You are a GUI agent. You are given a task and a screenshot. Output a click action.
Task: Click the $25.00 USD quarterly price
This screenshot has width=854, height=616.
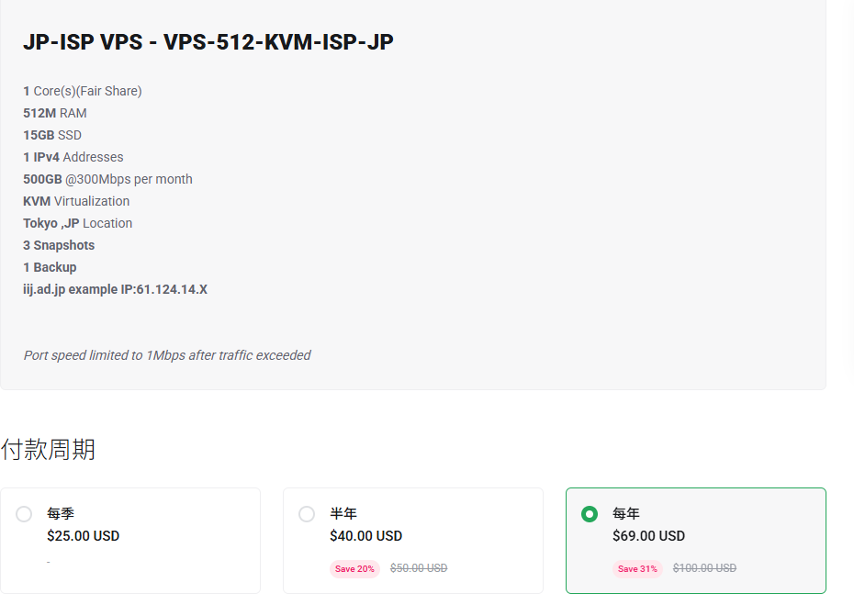(84, 536)
